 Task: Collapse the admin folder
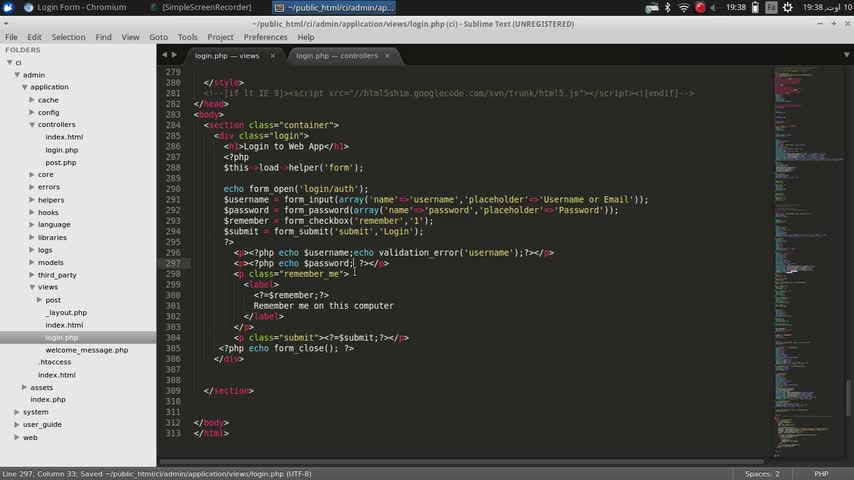point(17,75)
